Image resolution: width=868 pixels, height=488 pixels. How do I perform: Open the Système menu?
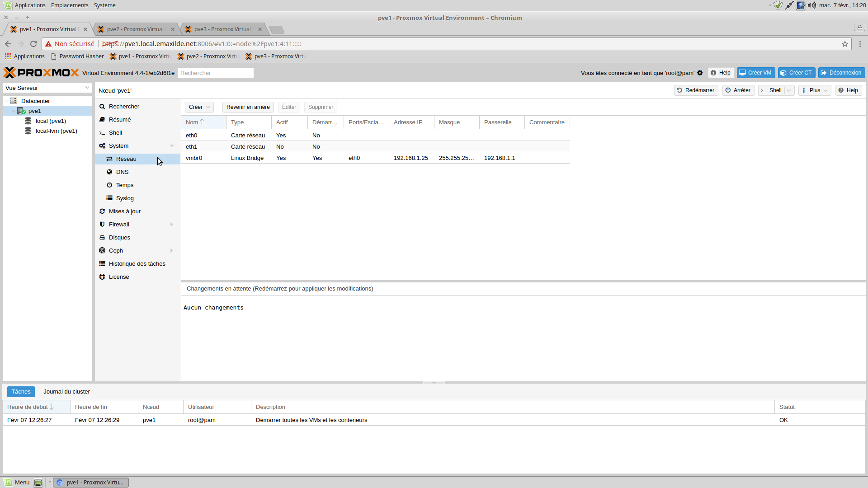pos(104,5)
